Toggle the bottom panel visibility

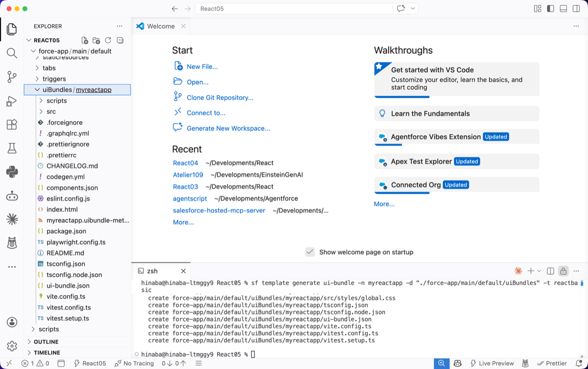tap(563, 9)
